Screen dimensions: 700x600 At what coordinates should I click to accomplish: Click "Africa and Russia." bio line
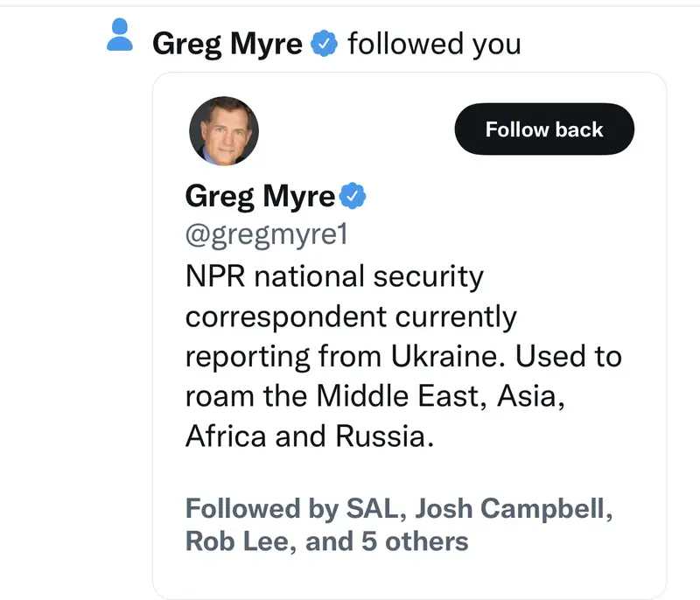(310, 436)
